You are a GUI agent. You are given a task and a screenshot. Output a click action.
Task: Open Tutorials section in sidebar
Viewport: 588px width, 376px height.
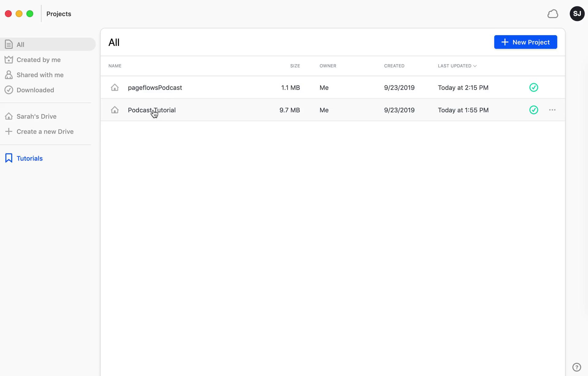pyautogui.click(x=30, y=158)
